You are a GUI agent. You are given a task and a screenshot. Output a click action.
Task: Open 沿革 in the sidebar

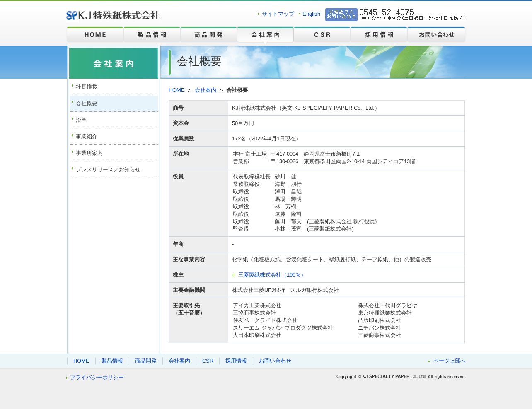(x=114, y=120)
